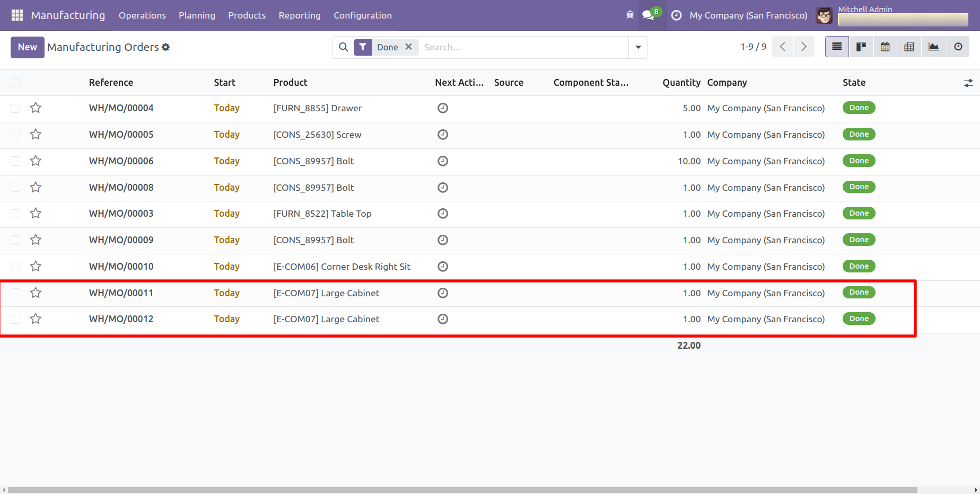Open the Planning menu

pyautogui.click(x=197, y=15)
